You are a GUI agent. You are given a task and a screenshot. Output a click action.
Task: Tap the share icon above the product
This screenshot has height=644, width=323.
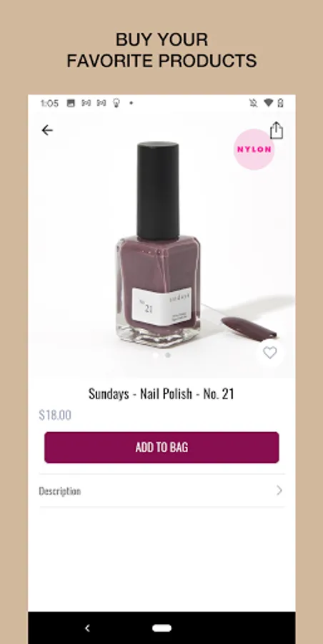277,131
